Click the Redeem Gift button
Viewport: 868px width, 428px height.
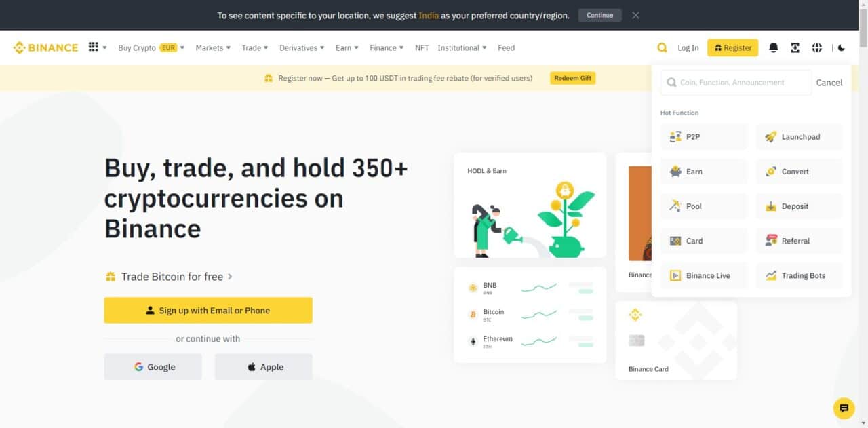(573, 78)
